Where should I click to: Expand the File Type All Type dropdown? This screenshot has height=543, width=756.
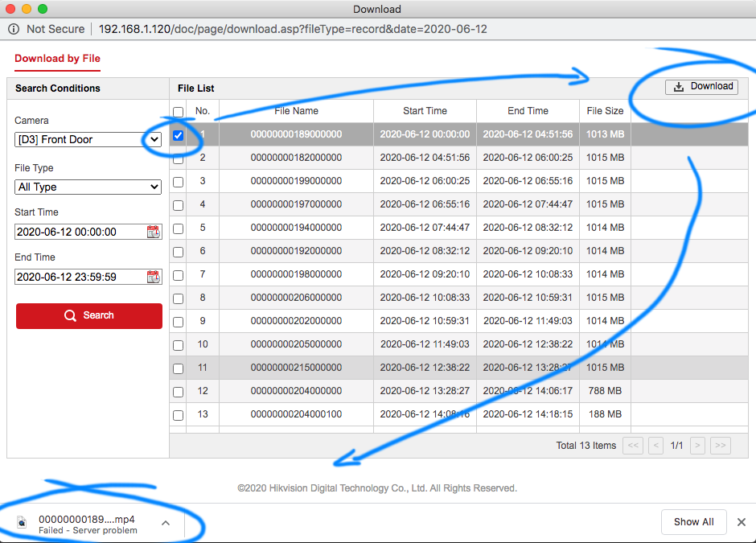(88, 187)
